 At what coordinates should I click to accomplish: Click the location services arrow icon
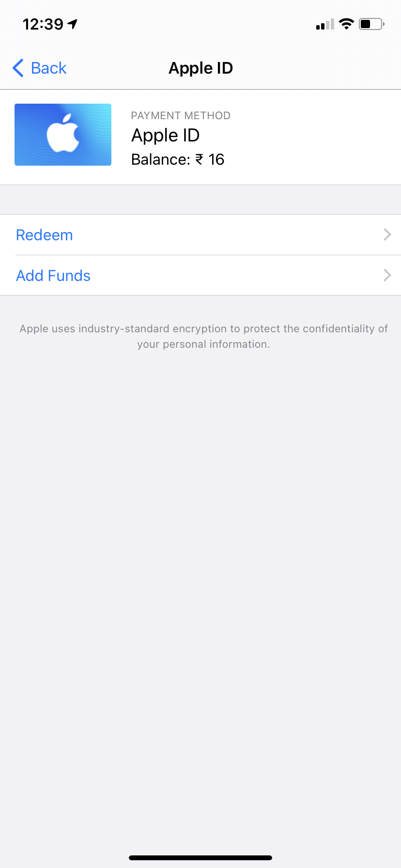(73, 24)
